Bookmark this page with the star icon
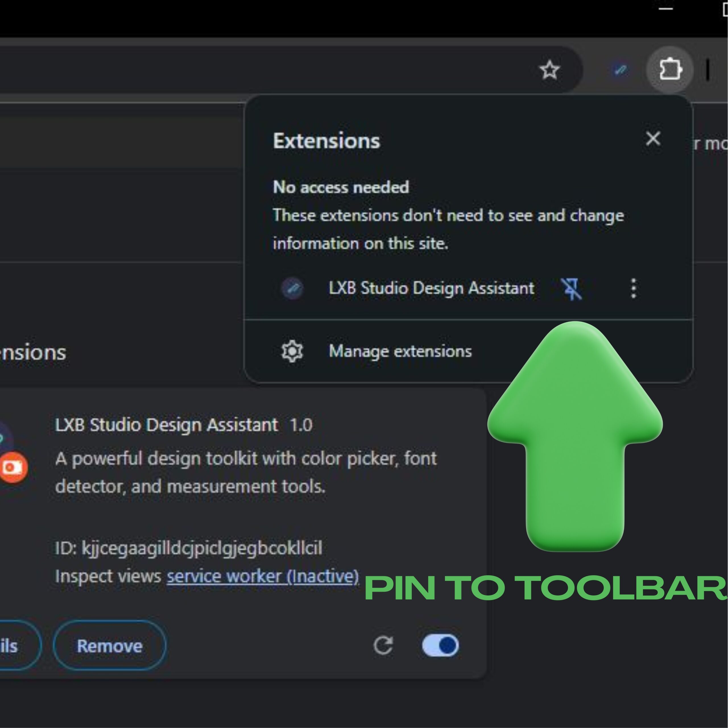This screenshot has height=728, width=728. click(549, 70)
